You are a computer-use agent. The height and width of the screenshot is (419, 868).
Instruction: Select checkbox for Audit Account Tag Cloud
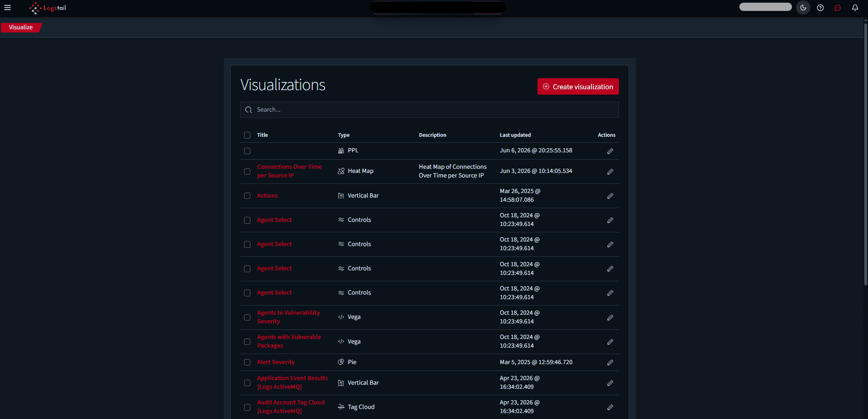tap(247, 407)
